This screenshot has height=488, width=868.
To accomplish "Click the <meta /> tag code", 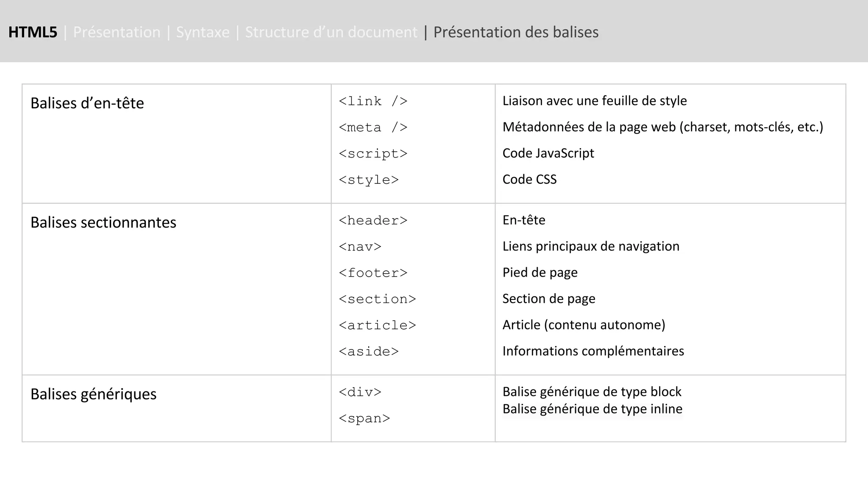I will point(373,128).
